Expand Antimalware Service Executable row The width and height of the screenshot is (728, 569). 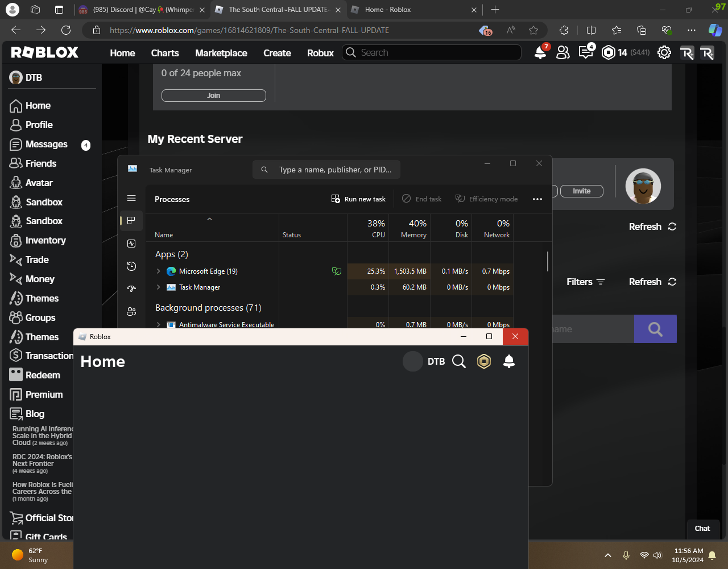tap(159, 325)
